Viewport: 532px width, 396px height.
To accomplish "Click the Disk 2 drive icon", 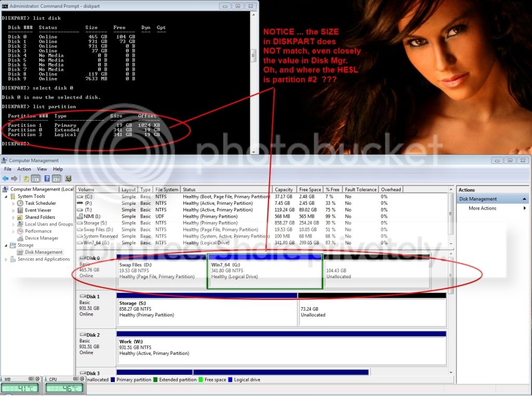I will pos(83,335).
